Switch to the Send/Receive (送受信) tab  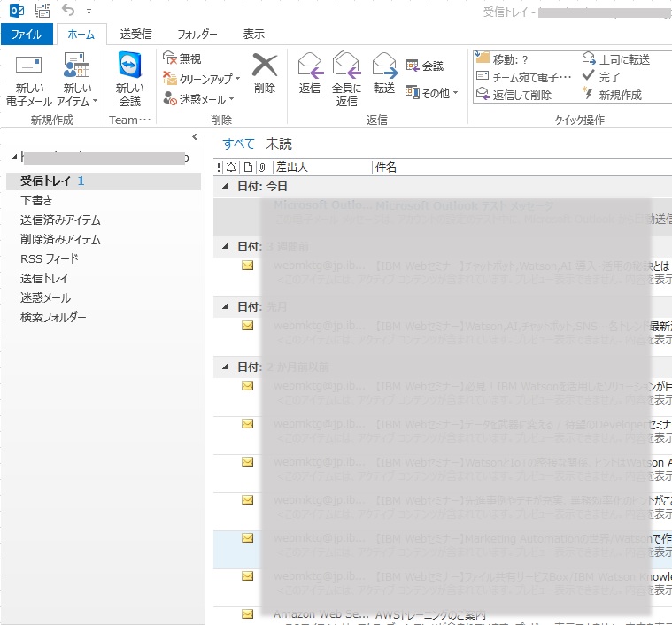[x=135, y=34]
